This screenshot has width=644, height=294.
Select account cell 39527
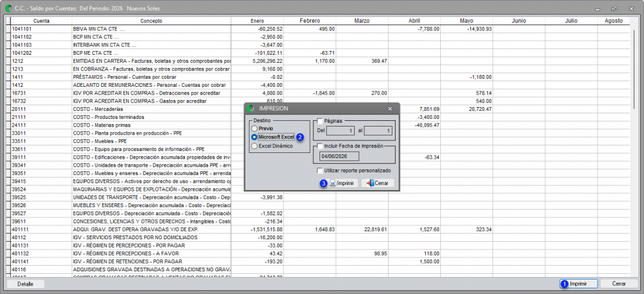pyautogui.click(x=42, y=213)
